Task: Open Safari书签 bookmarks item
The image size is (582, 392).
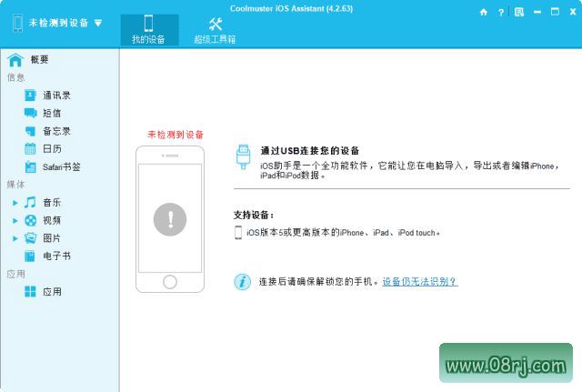Action: pyautogui.click(x=60, y=166)
